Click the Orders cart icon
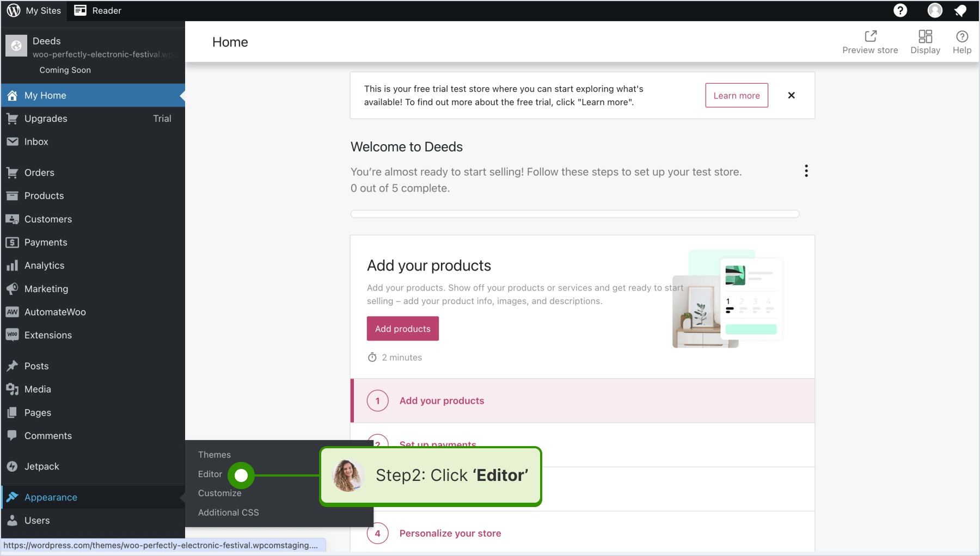This screenshot has width=980, height=556. 13,172
